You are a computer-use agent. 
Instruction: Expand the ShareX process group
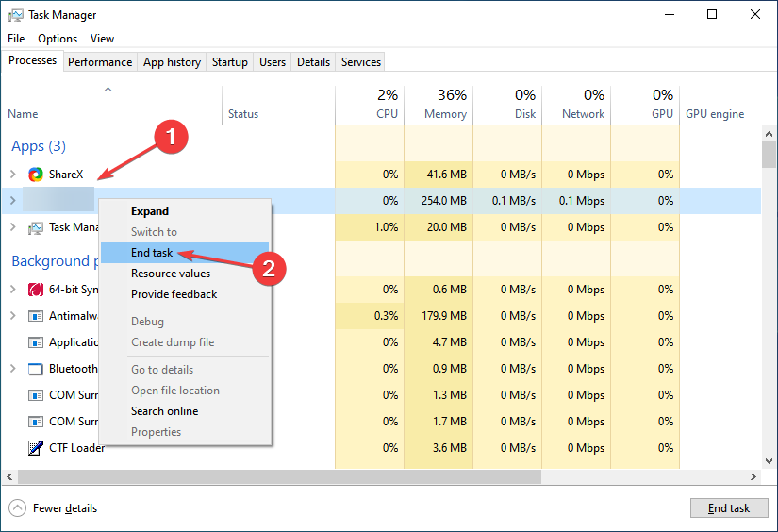(13, 175)
